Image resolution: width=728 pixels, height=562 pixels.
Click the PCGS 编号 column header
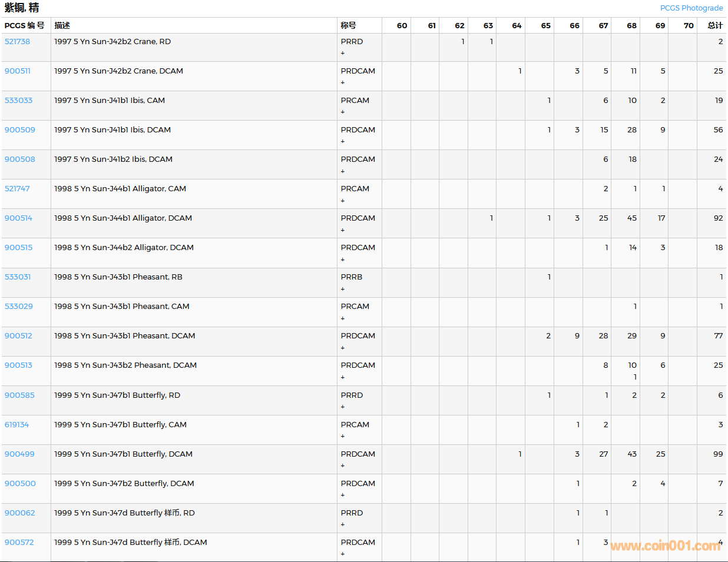[24, 25]
